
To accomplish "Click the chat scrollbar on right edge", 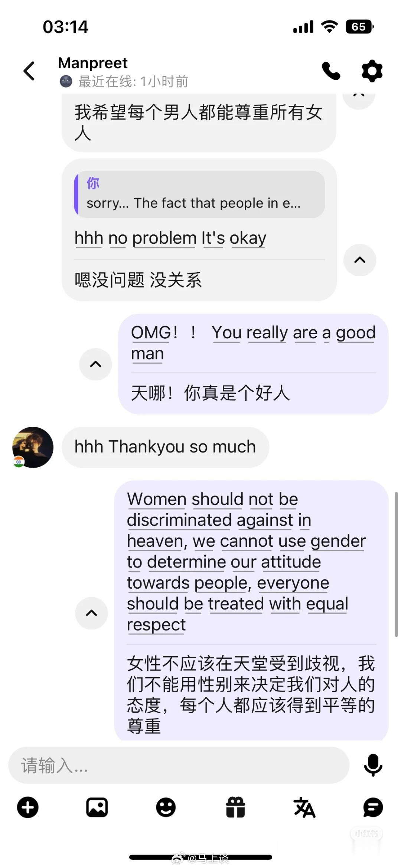I will (396, 565).
